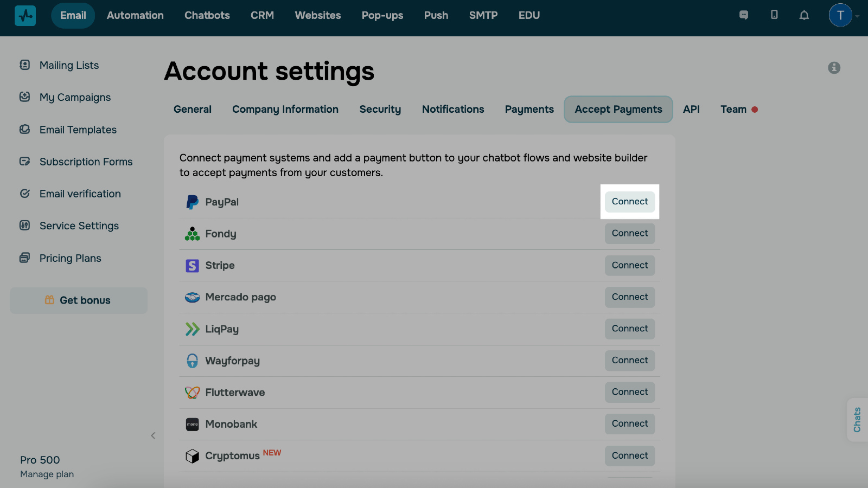Click the info icon beside Account settings

click(x=834, y=68)
